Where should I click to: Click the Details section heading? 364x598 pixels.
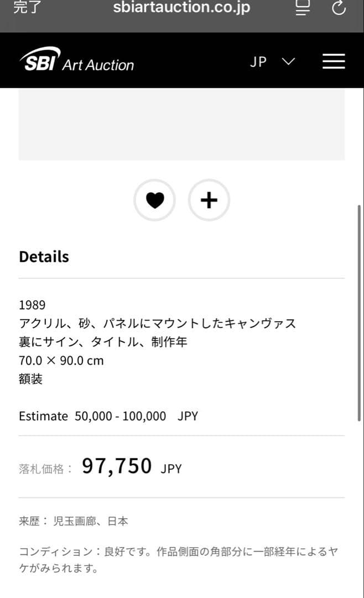[44, 256]
